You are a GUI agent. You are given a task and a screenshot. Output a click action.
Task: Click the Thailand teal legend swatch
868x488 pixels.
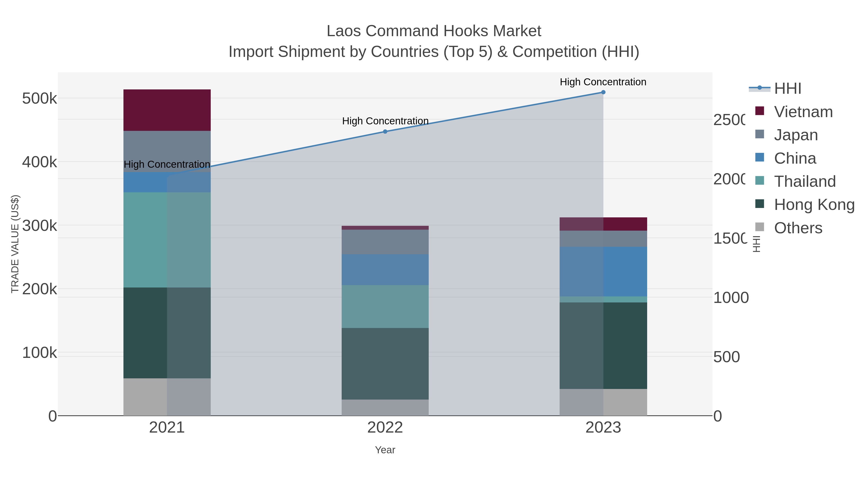pos(760,180)
